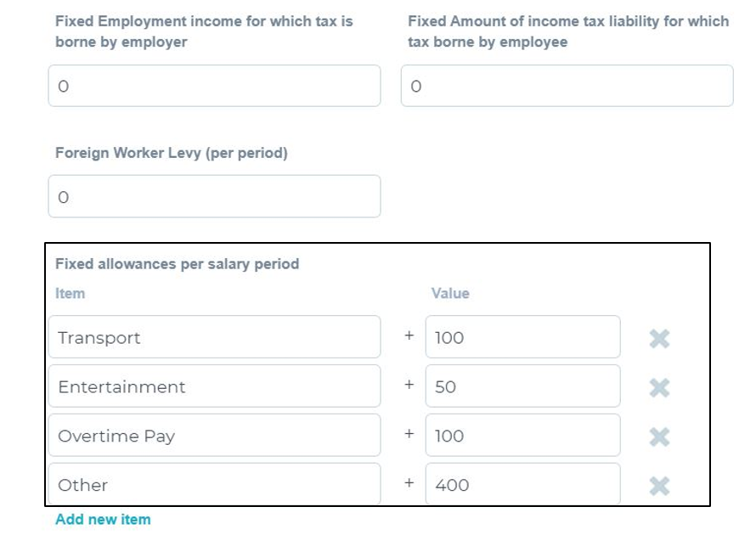Edit the Entertainment item name field
Screen dimensions: 756x535
click(x=215, y=386)
